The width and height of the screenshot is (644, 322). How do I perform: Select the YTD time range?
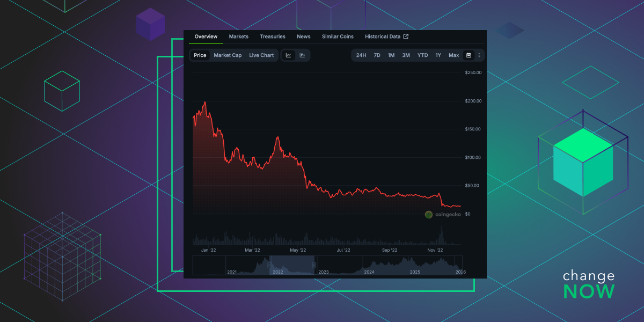423,55
